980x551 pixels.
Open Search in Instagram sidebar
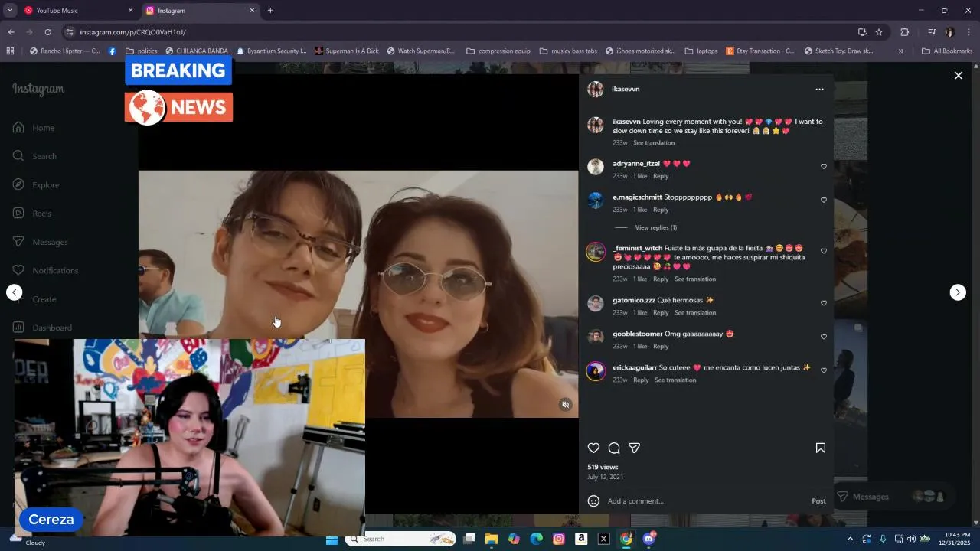tap(34, 156)
